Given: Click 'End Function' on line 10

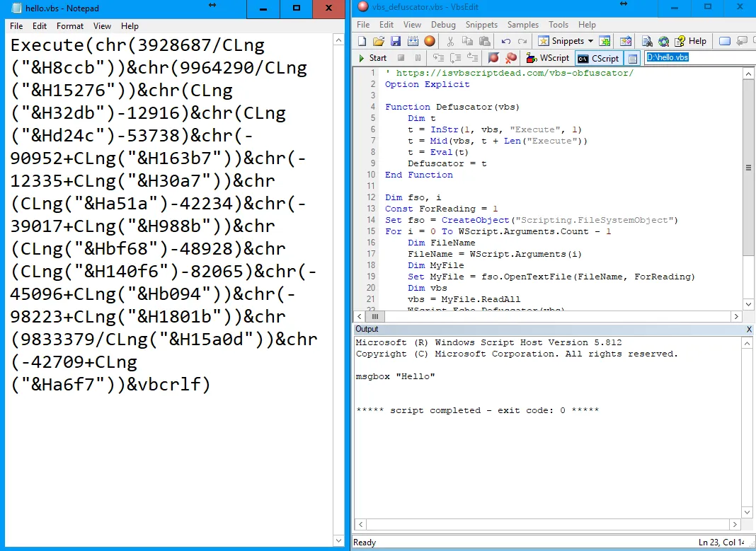Looking at the screenshot, I should (418, 175).
